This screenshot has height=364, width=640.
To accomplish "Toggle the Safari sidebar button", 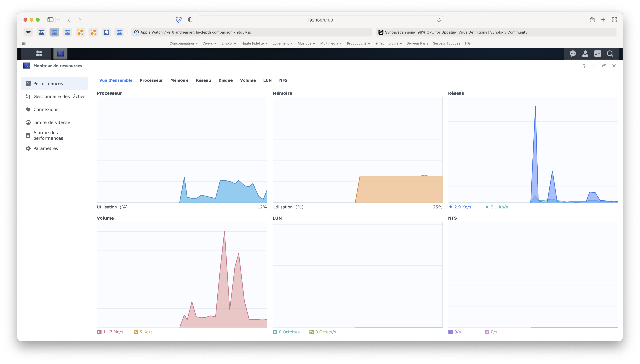I will [x=50, y=19].
